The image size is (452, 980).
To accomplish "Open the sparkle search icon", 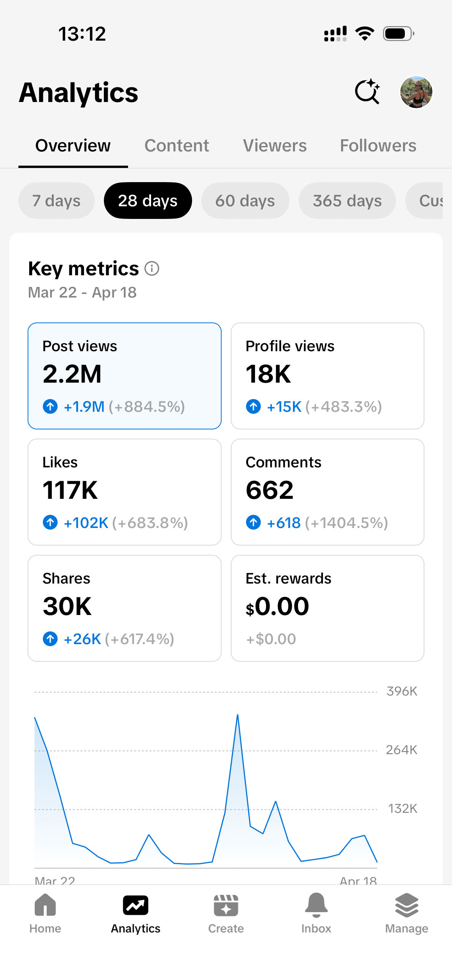I will click(367, 92).
